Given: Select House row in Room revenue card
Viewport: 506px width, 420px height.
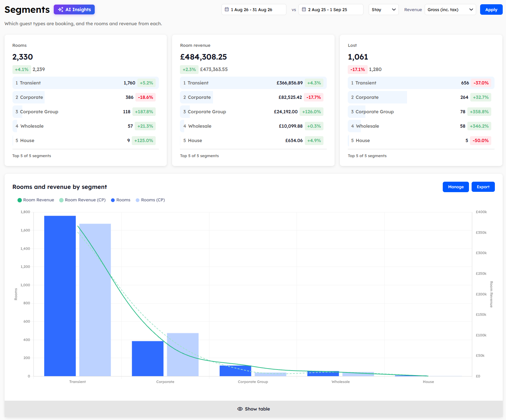Looking at the screenshot, I should pos(253,140).
